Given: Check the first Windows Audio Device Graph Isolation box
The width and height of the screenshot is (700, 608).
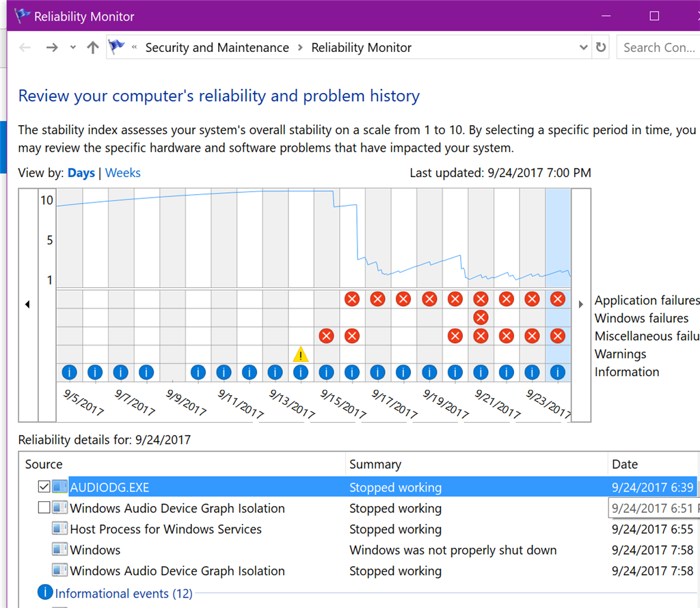Looking at the screenshot, I should [44, 507].
